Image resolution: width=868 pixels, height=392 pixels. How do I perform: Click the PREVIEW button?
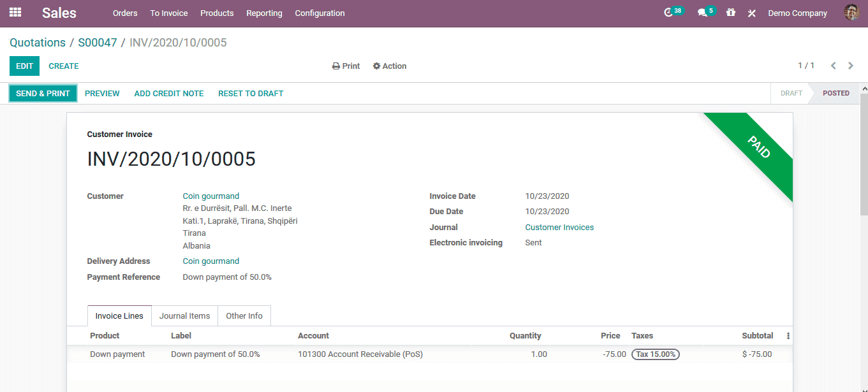[x=102, y=94]
